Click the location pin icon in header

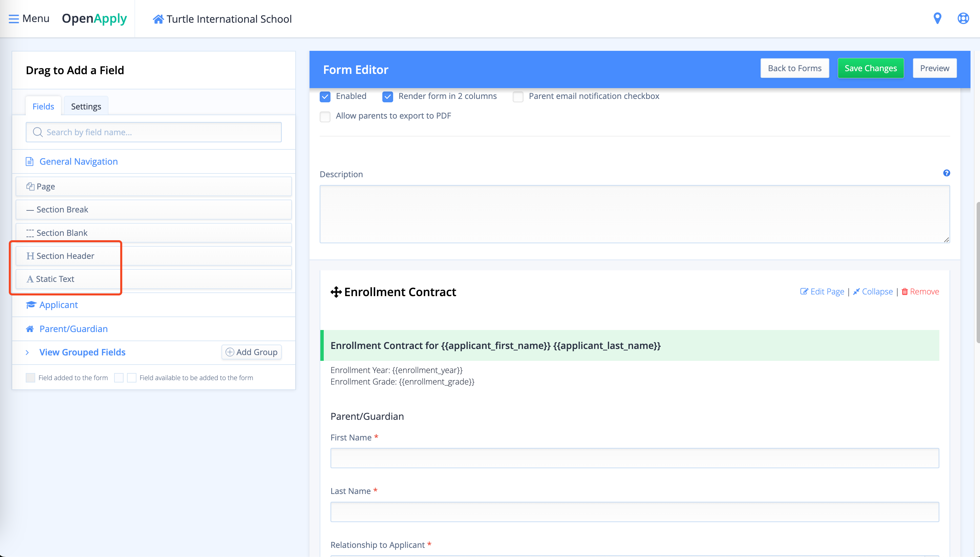point(937,18)
